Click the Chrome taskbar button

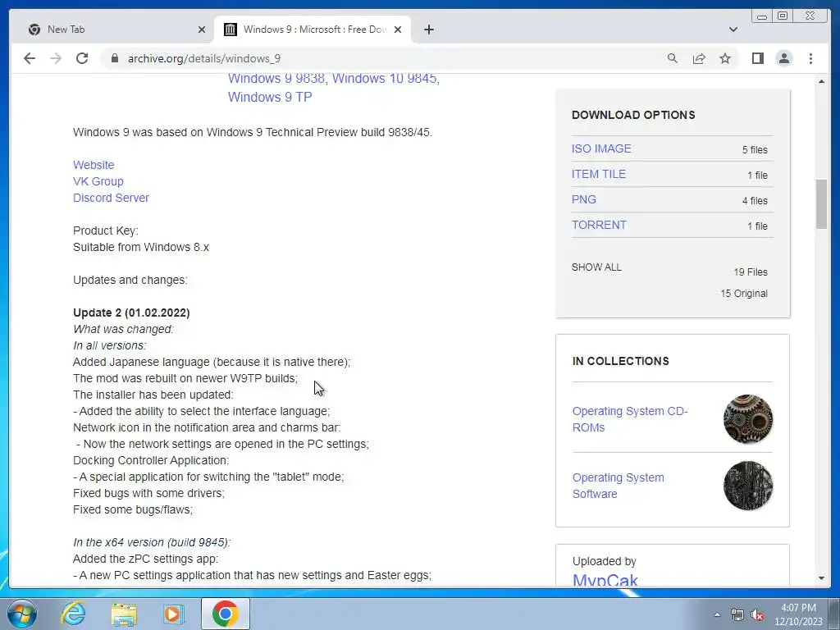[226, 614]
